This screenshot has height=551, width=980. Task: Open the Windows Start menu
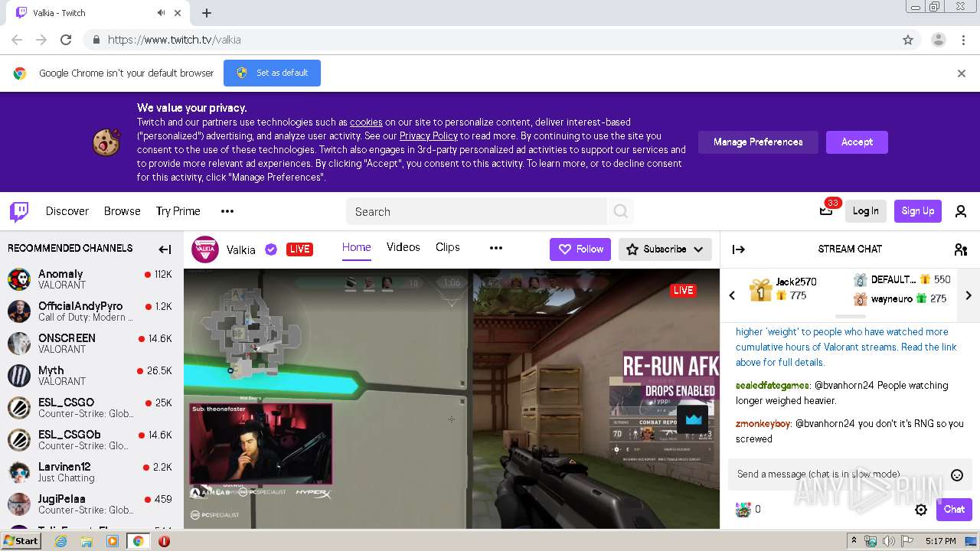click(21, 541)
